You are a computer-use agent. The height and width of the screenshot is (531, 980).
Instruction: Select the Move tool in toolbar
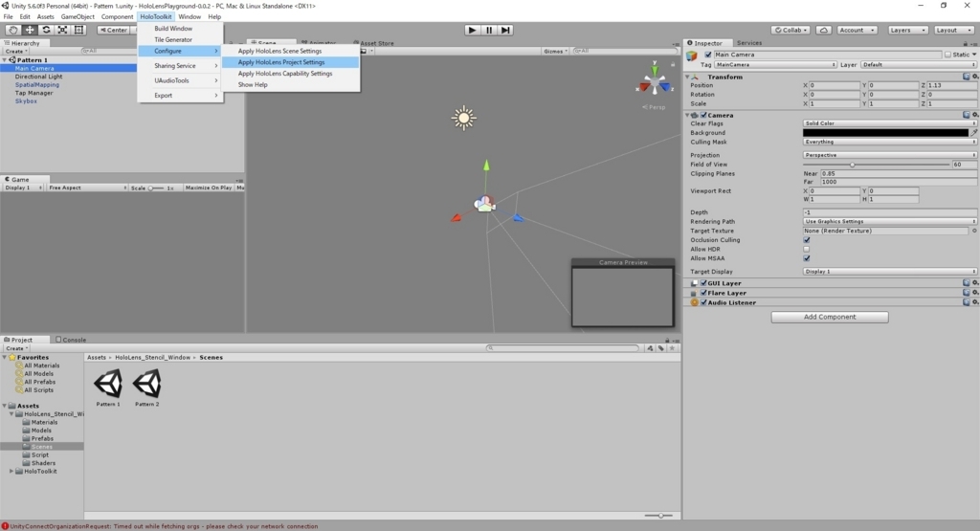coord(30,30)
